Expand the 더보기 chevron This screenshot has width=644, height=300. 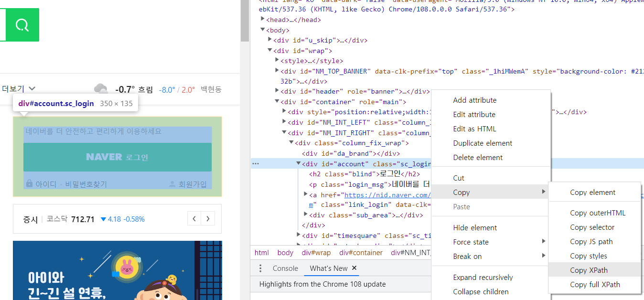pos(32,88)
